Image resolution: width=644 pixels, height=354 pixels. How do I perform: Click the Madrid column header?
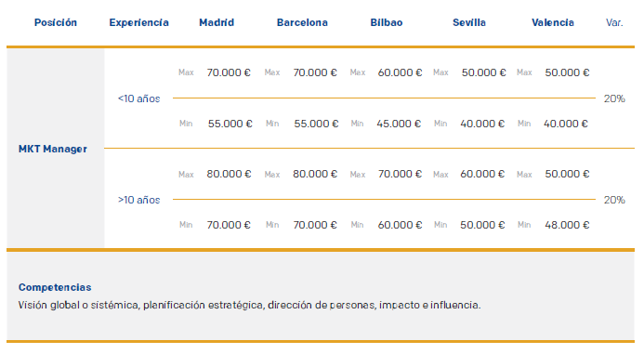tap(217, 22)
